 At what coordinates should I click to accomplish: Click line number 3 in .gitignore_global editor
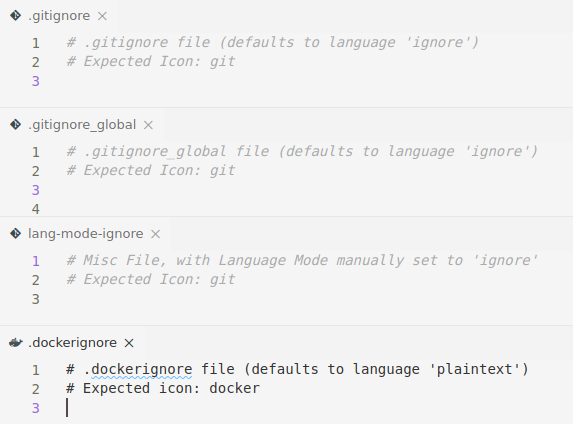(x=35, y=190)
